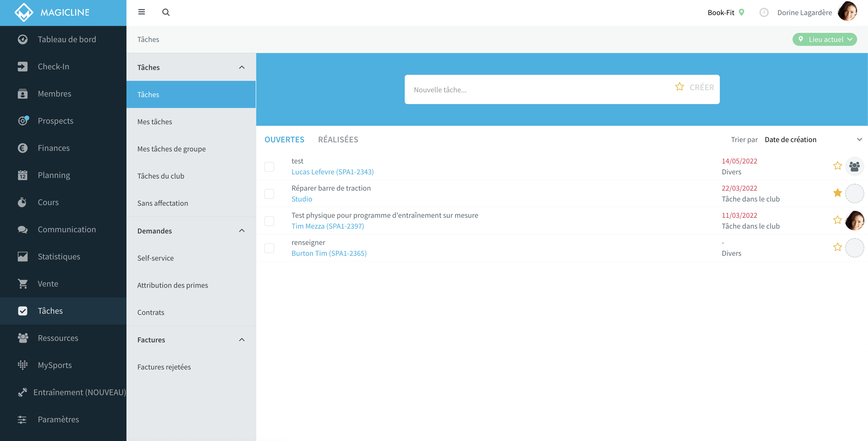Star the 'renseigner' task
The image size is (868, 441).
coord(837,247)
